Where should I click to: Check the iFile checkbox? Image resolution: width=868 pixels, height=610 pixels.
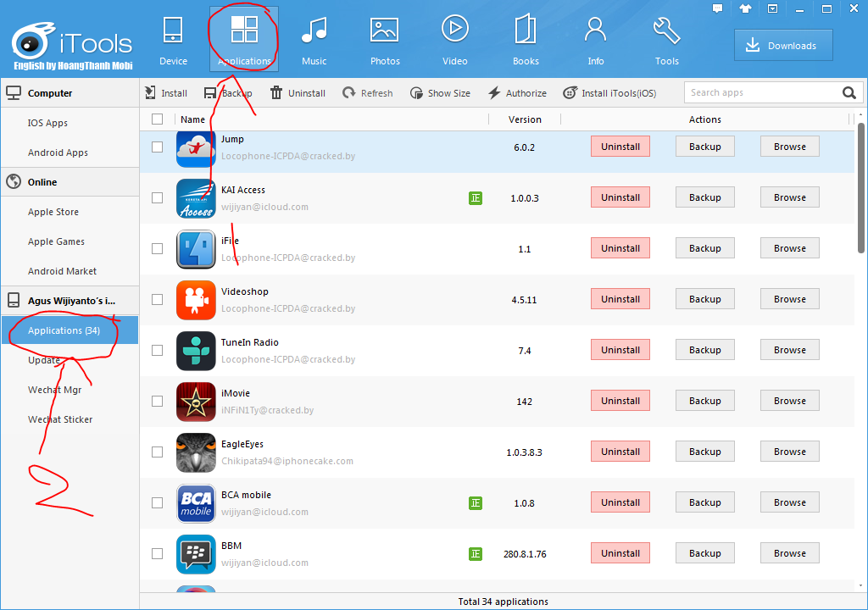(157, 248)
